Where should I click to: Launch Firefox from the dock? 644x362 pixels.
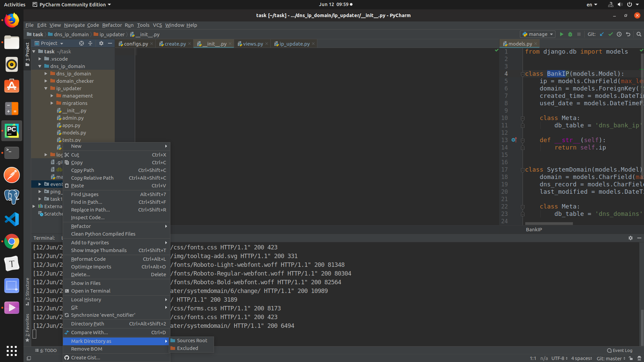(12, 20)
